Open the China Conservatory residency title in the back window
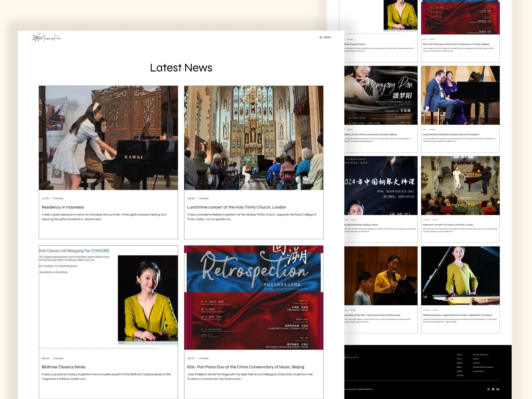Viewport: 532px width, 399px height. click(371, 134)
